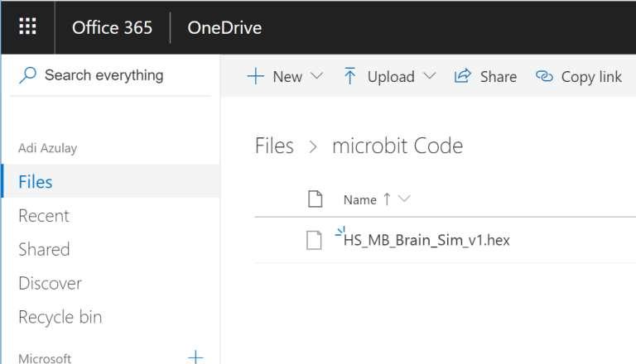Click the Copy link chain icon

coord(544,76)
